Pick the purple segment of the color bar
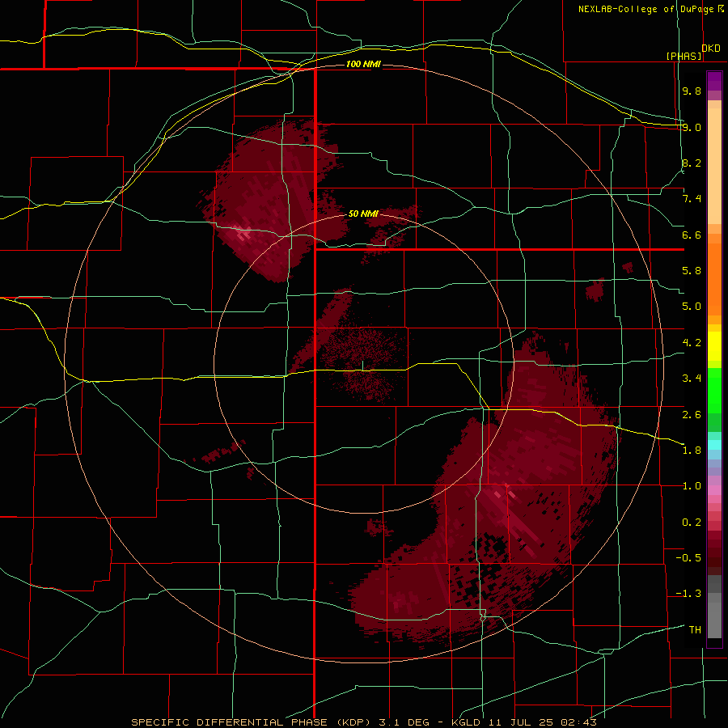Viewport: 728px width, 728px height. pos(714,81)
